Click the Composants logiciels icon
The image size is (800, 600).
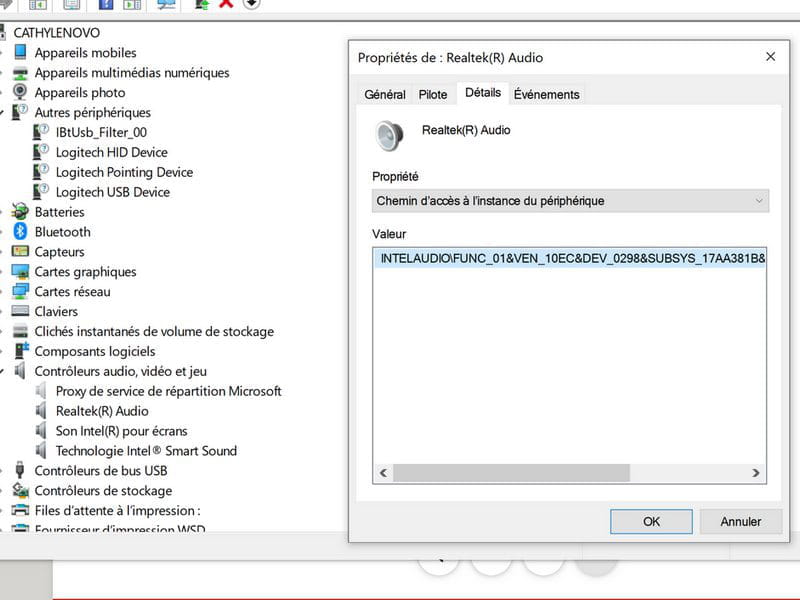(21, 351)
